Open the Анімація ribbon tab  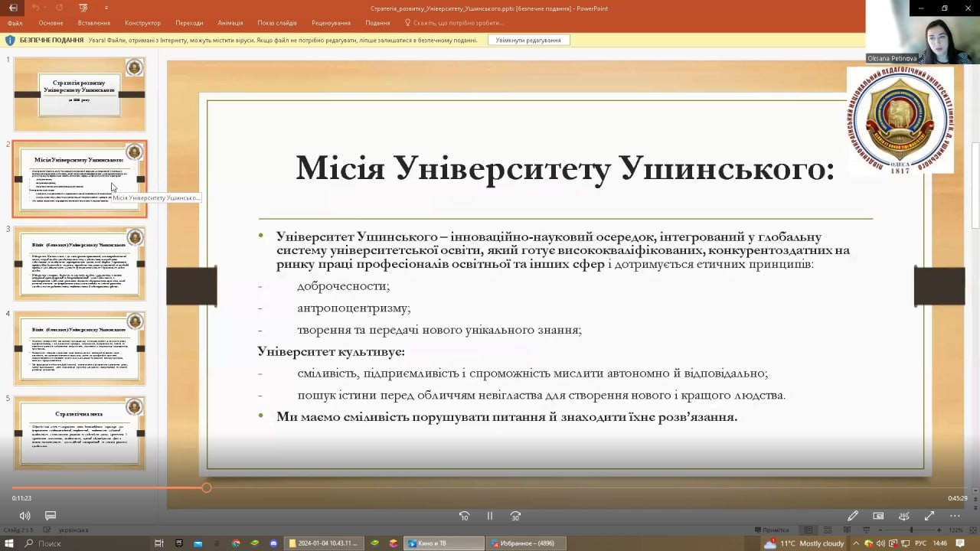coord(230,23)
